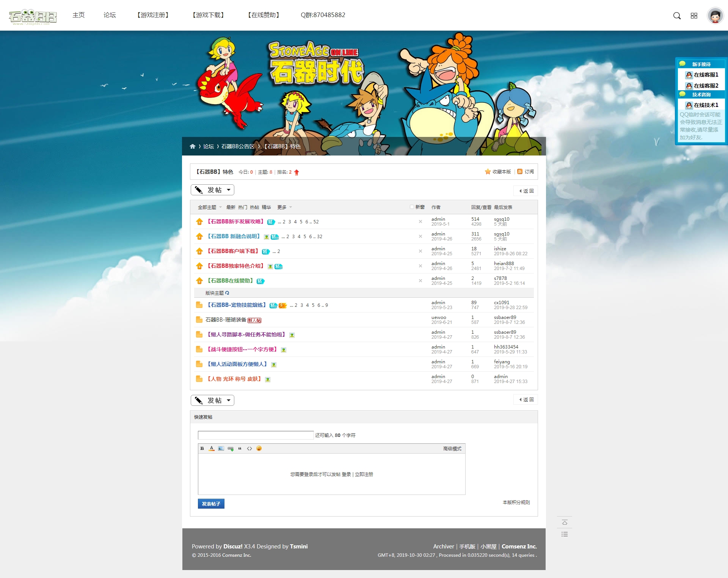This screenshot has height=578, width=728.
Task: Click the user avatar in top right
Action: point(715,16)
